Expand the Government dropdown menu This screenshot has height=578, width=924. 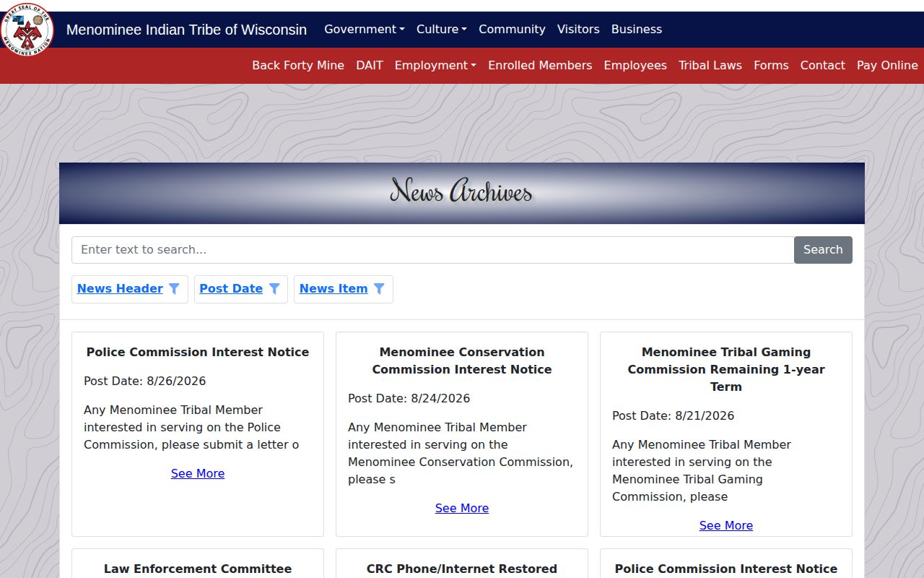click(365, 29)
